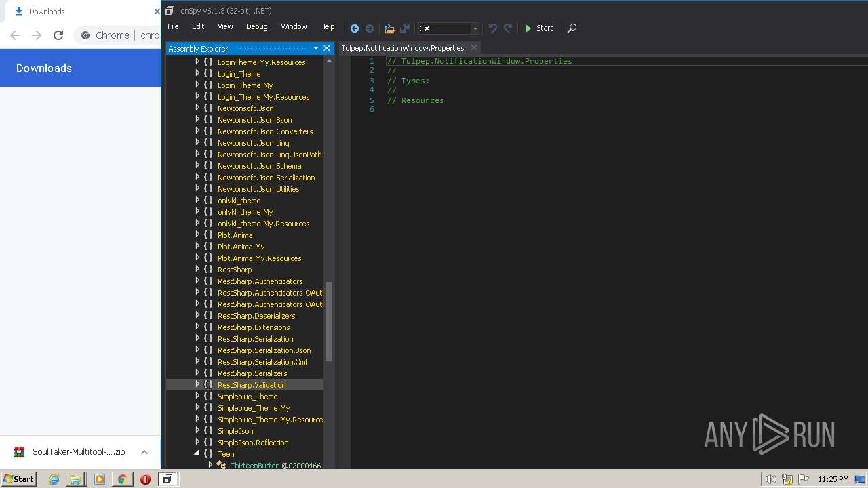This screenshot has height=488, width=868.
Task: Open the Edit menu in dnSpy
Action: [198, 26]
